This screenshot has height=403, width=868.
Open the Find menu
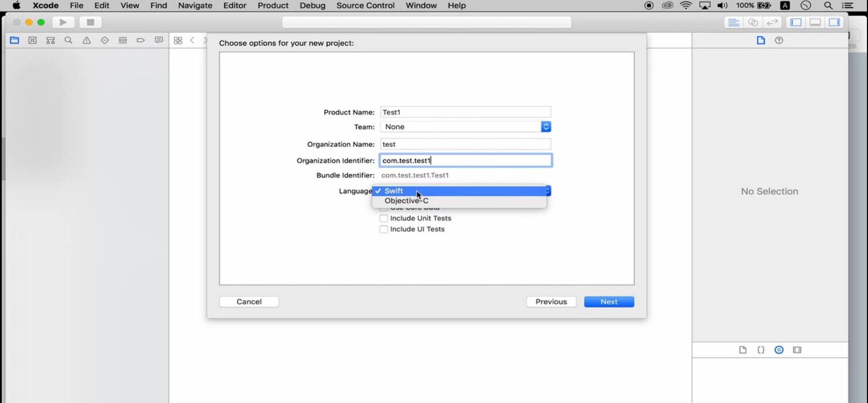[x=159, y=5]
